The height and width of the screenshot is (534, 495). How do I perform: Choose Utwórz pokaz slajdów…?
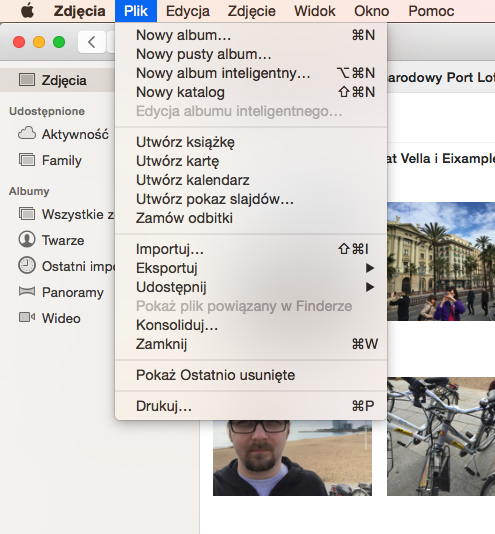[x=251, y=199]
